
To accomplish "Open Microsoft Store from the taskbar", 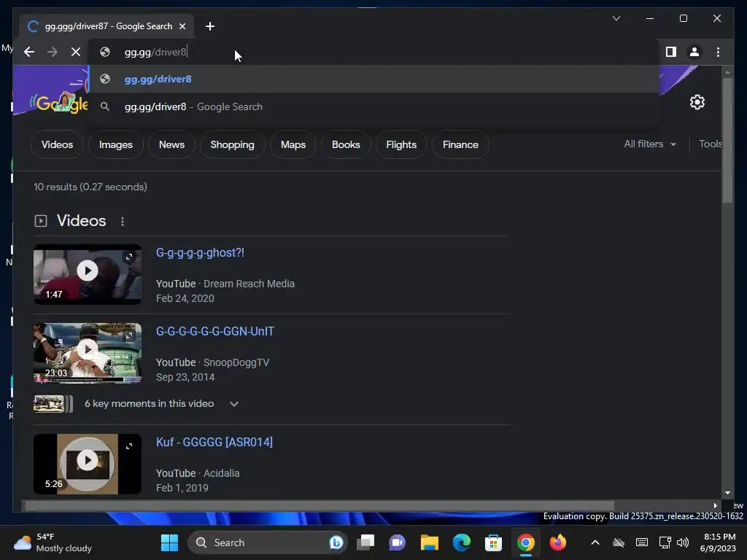I will click(493, 542).
